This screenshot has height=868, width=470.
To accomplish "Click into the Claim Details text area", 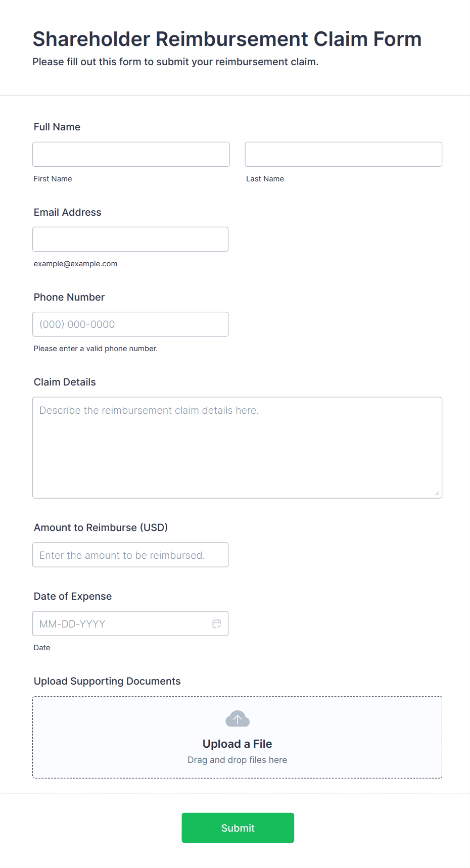I will pos(238,448).
